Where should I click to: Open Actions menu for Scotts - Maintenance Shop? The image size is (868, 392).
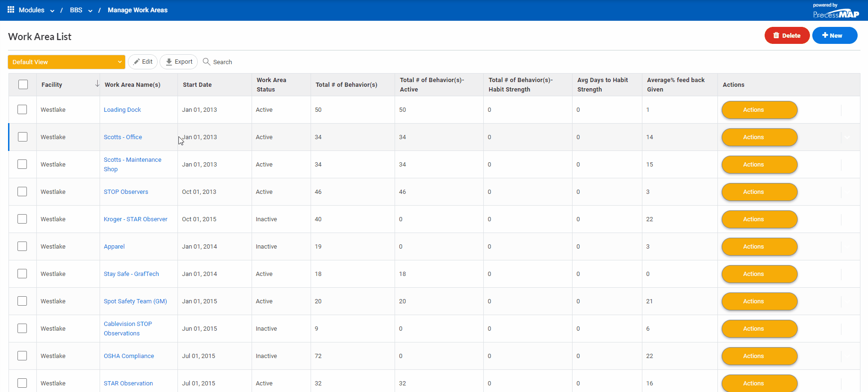pyautogui.click(x=759, y=165)
